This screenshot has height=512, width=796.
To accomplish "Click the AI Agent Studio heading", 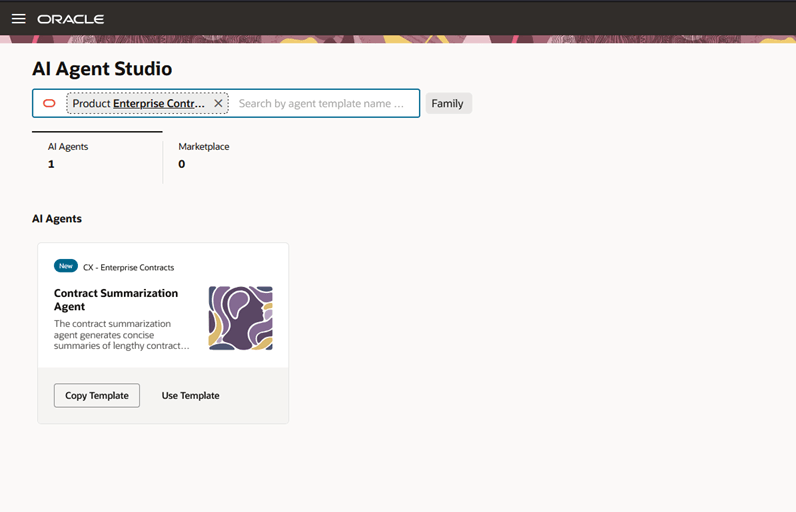I will click(x=102, y=69).
